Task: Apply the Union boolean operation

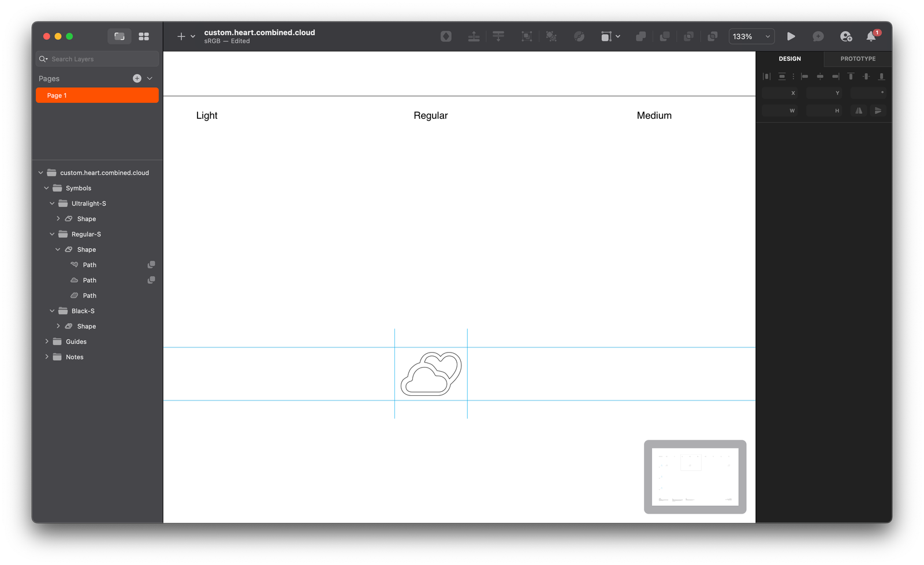Action: click(x=640, y=36)
